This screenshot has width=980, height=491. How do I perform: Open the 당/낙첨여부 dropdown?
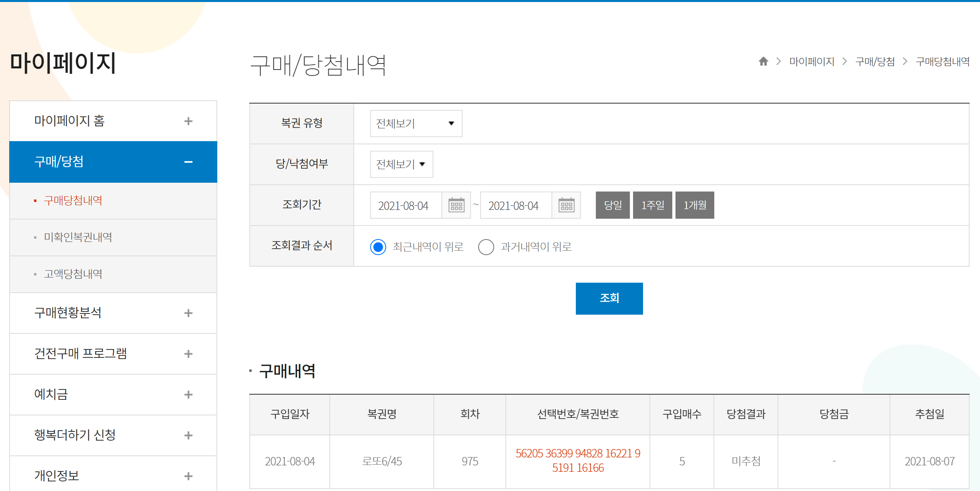[401, 164]
